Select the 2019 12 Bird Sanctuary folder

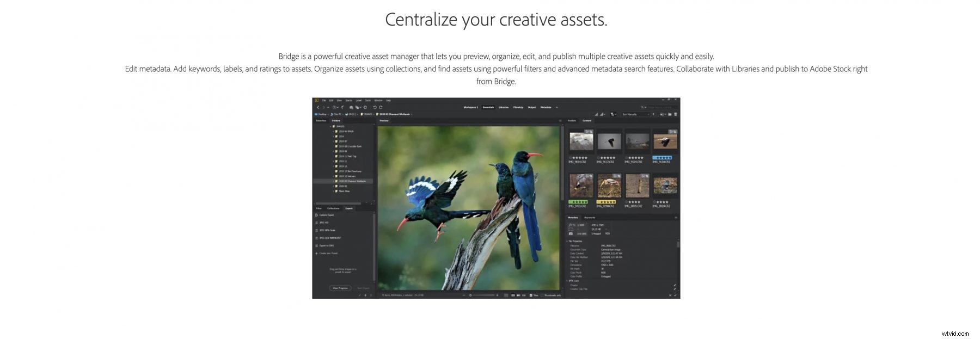(350, 171)
